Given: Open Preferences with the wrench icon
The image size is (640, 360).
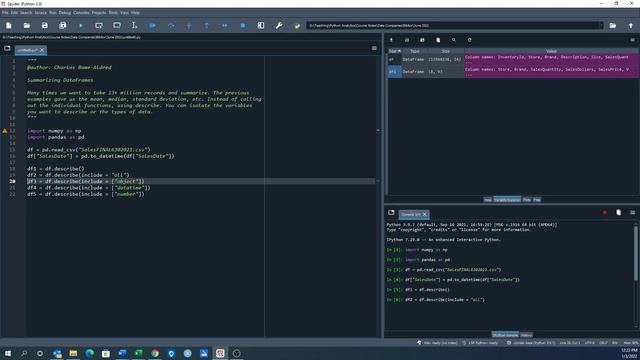Looking at the screenshot, I should (279, 25).
